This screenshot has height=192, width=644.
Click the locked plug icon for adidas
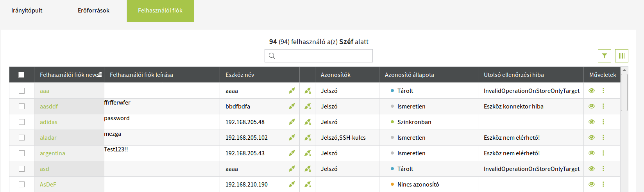coord(308,122)
